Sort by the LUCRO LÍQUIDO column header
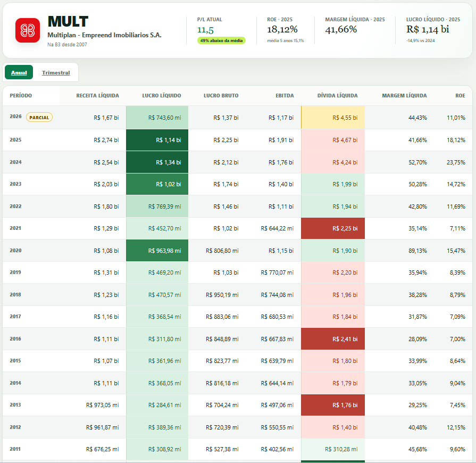476x463 pixels. pyautogui.click(x=162, y=95)
